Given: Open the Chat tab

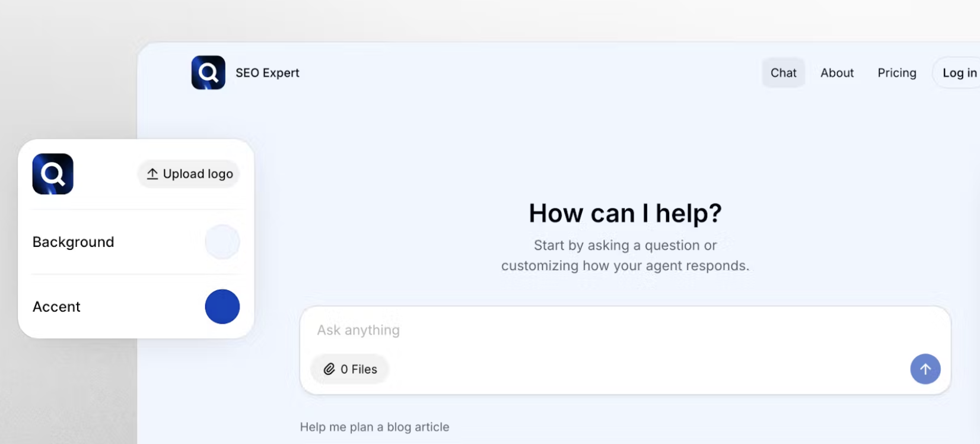Looking at the screenshot, I should (783, 72).
